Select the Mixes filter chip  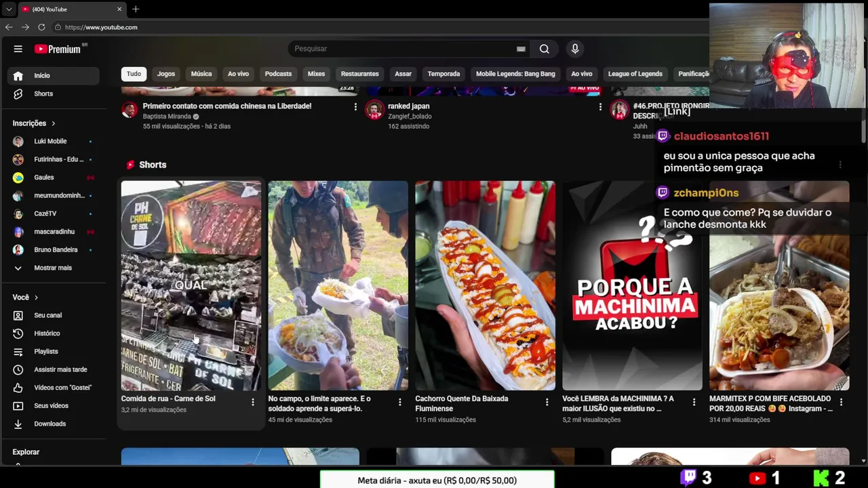(x=317, y=74)
